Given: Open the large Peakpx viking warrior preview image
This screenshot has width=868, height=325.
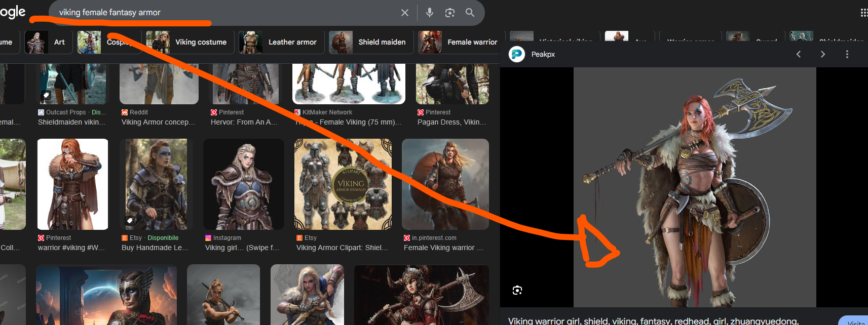Looking at the screenshot, I should [695, 187].
